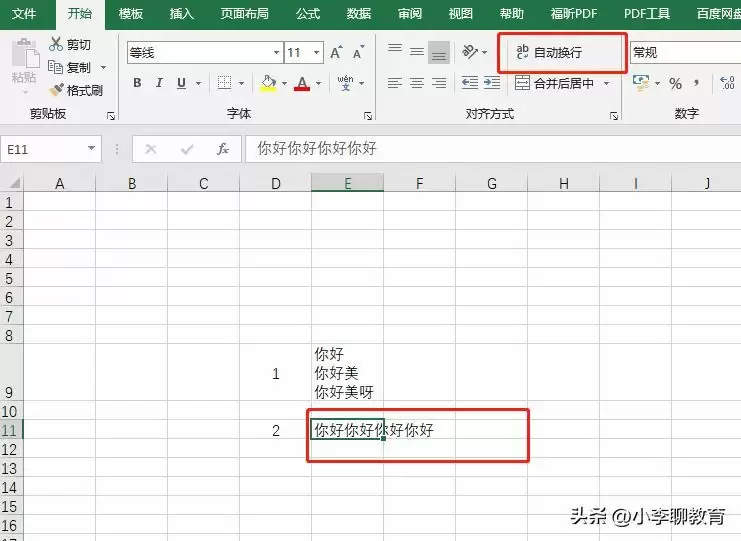The image size is (741, 541).
Task: Select the Format Painter (格式刷) brush
Action: pos(57,90)
